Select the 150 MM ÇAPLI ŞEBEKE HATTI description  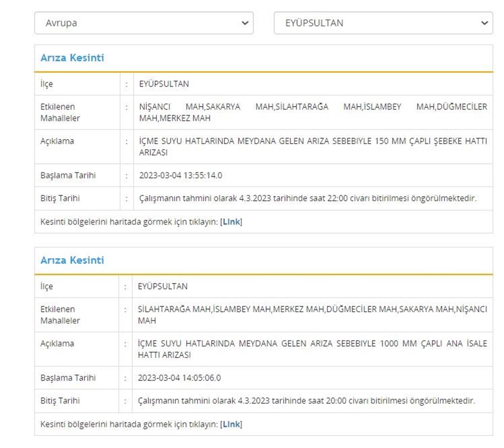point(313,147)
